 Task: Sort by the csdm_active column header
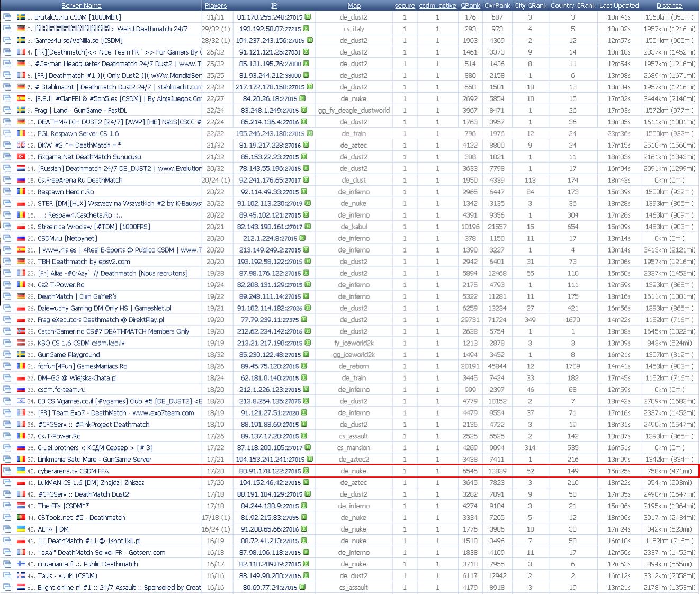click(x=437, y=6)
